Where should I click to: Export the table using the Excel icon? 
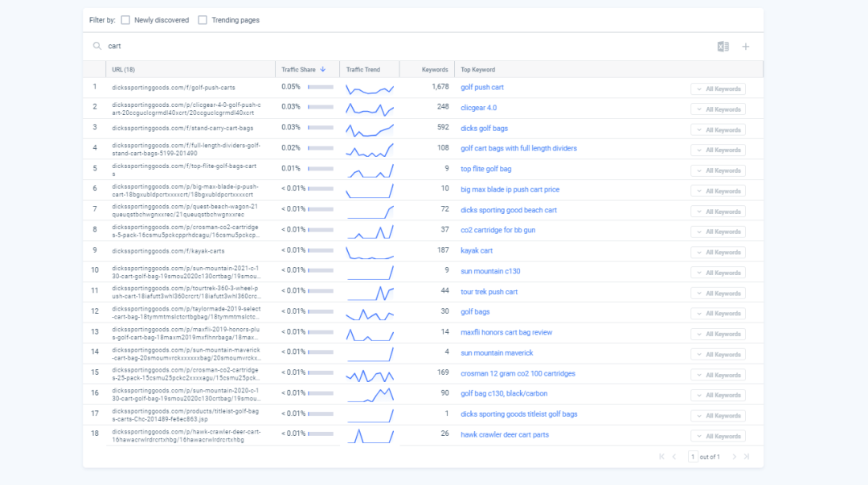[723, 47]
